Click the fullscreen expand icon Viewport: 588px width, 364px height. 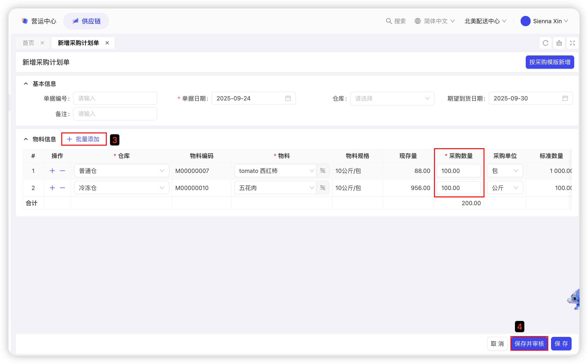(x=572, y=43)
